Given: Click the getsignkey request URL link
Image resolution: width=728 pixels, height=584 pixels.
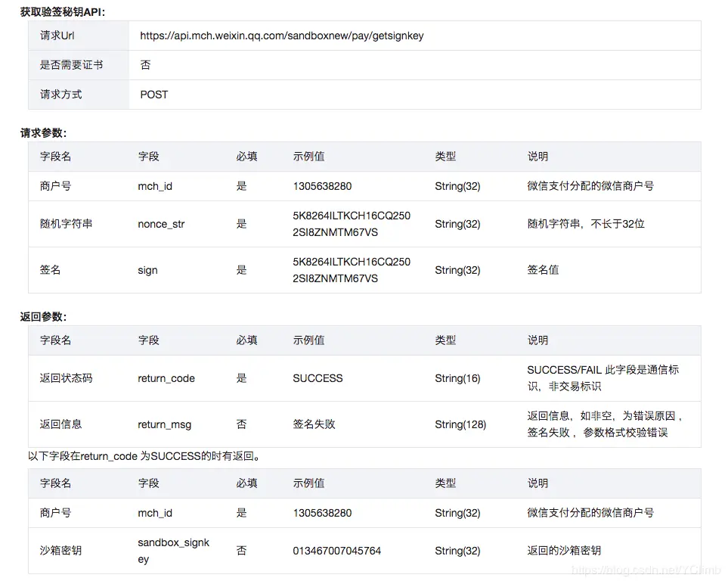Looking at the screenshot, I should (280, 36).
